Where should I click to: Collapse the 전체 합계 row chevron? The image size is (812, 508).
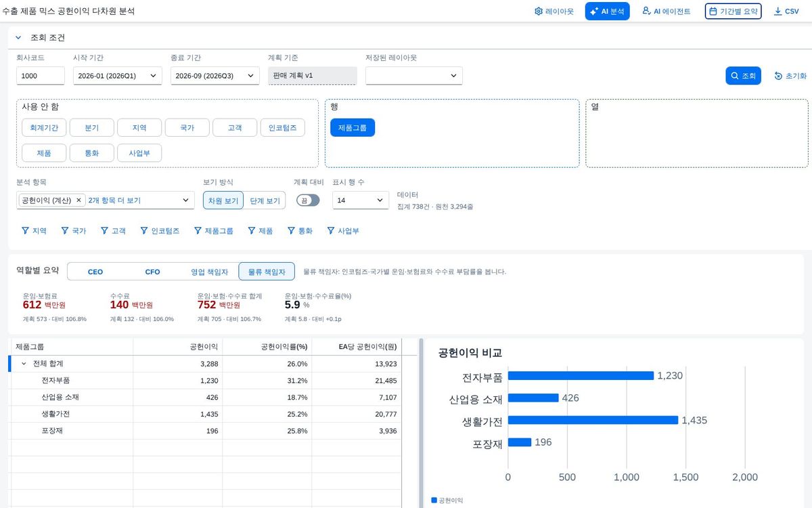click(24, 364)
